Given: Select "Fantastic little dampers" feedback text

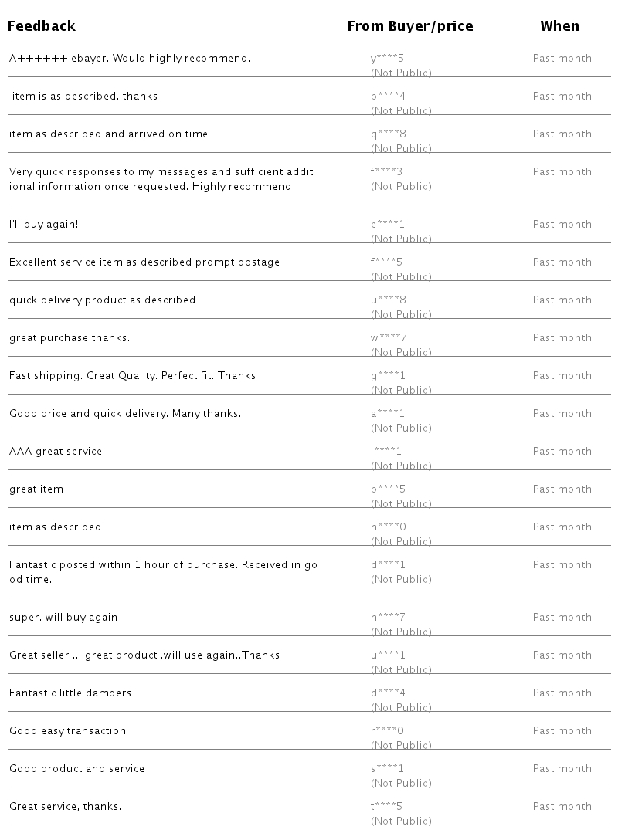Looking at the screenshot, I should pos(70,693).
